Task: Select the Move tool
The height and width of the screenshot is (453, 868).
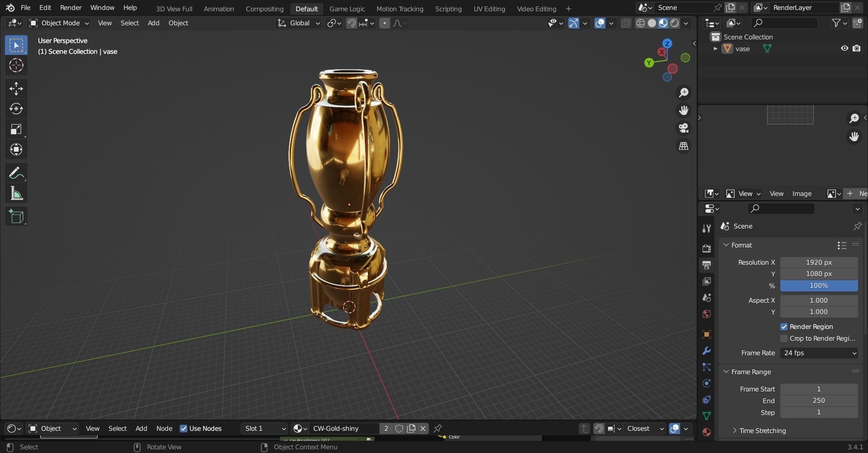Action: pyautogui.click(x=16, y=88)
